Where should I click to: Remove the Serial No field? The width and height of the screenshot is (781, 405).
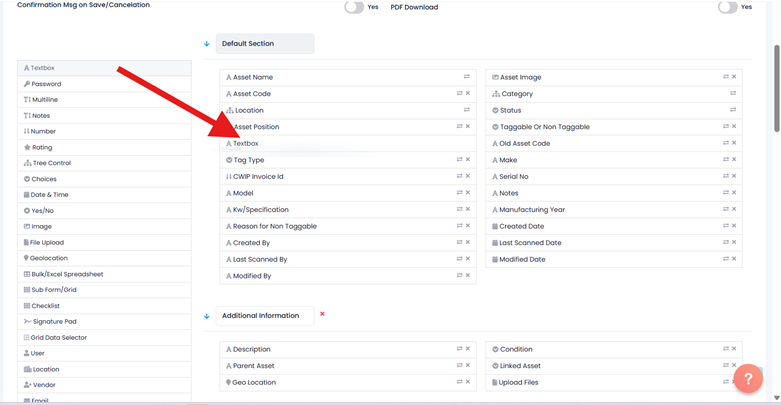click(734, 177)
